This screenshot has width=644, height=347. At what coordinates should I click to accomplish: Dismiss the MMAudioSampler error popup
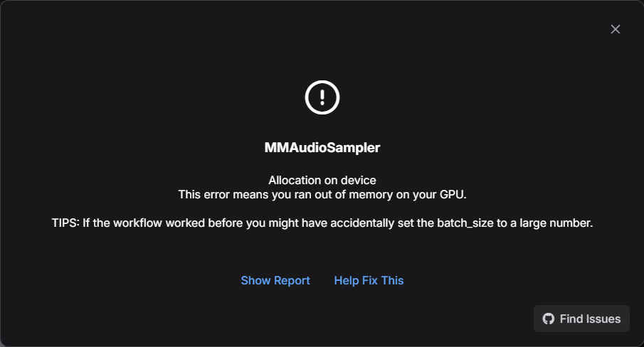click(x=615, y=29)
